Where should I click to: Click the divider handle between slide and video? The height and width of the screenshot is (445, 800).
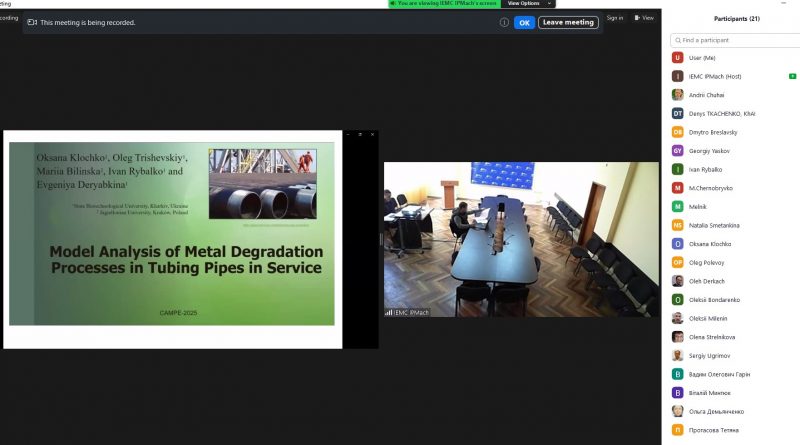pos(380,240)
